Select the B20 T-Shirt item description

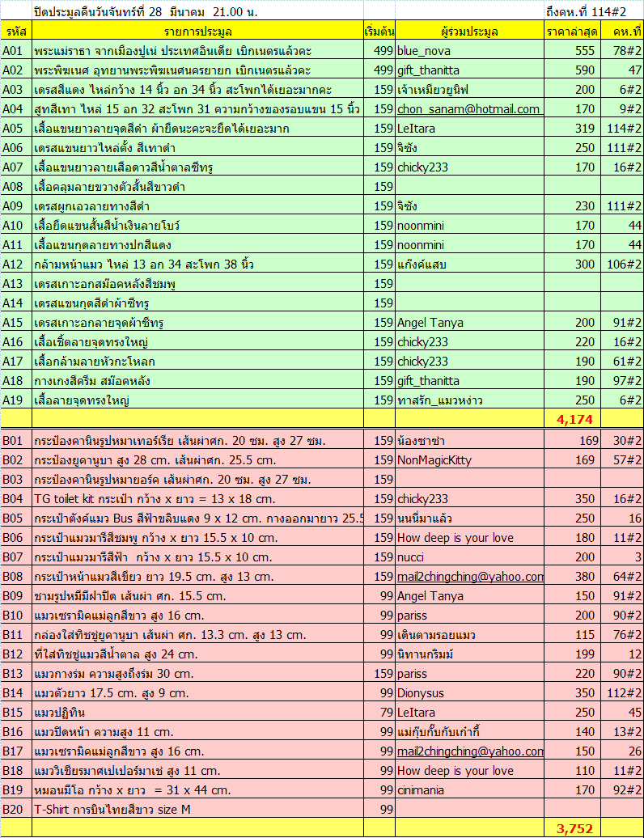(x=197, y=810)
